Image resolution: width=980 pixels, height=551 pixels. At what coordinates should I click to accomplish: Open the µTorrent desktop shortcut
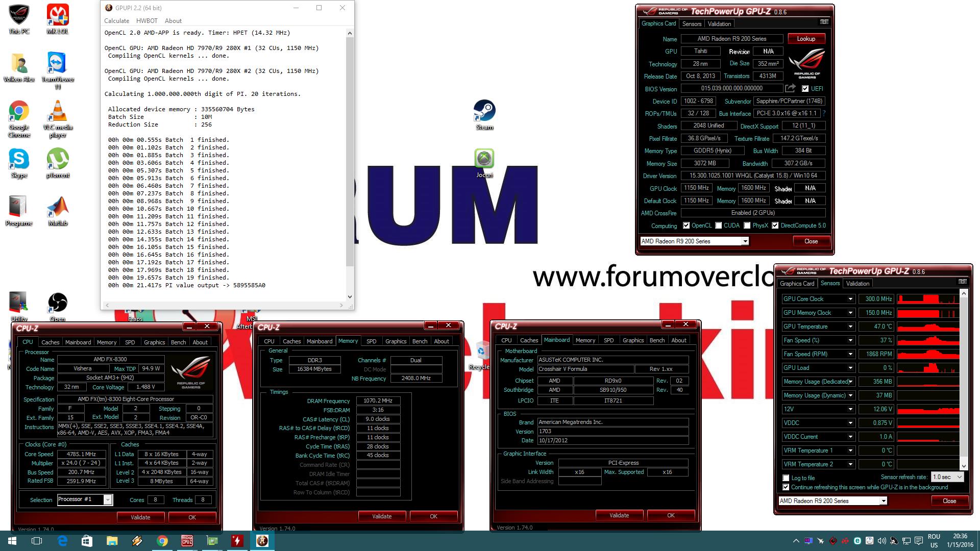[x=58, y=163]
